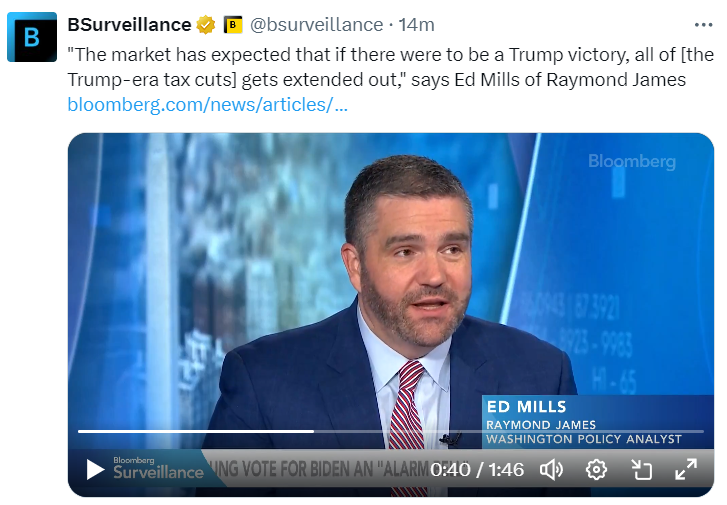Open video settings gear menu
The height and width of the screenshot is (505, 727).
coord(596,469)
